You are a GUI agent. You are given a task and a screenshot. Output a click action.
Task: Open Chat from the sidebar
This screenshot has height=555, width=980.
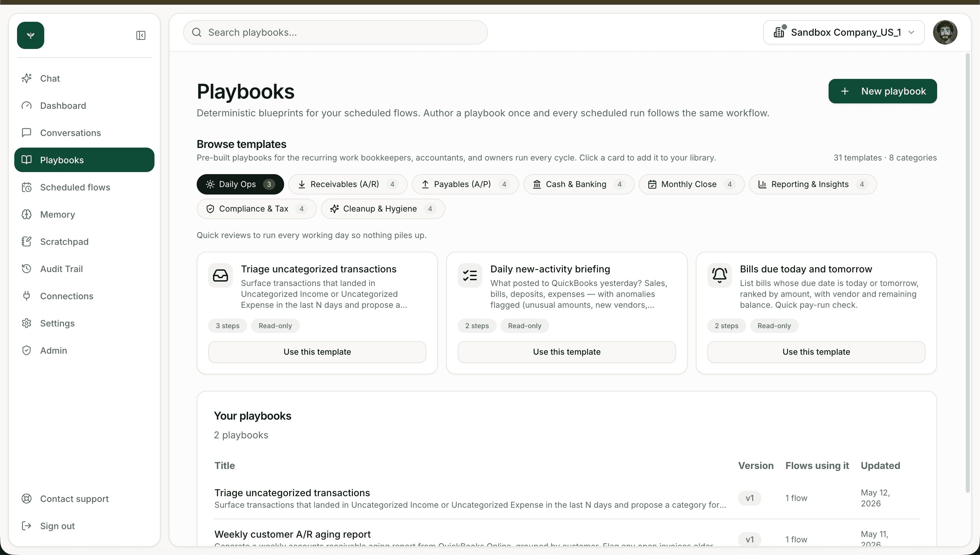click(x=84, y=78)
